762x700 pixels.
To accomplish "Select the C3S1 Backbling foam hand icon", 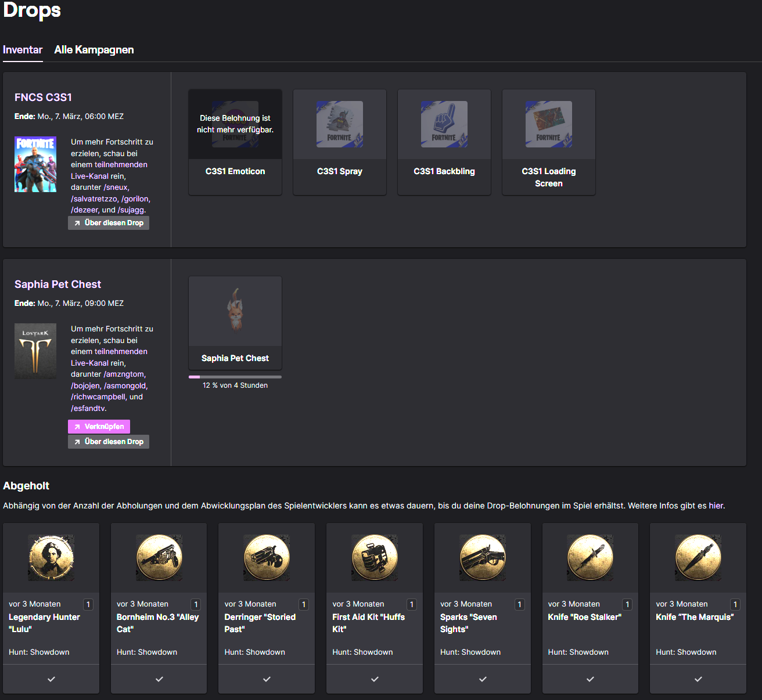I will [444, 124].
